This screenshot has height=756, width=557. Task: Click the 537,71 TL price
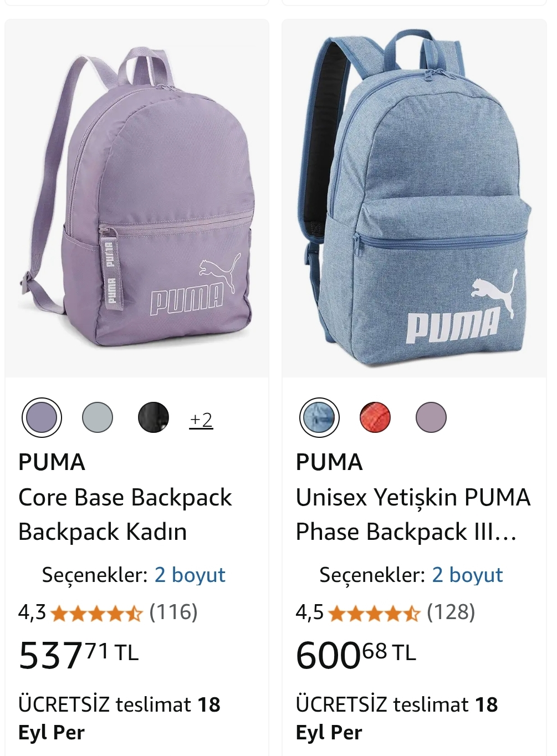click(79, 655)
